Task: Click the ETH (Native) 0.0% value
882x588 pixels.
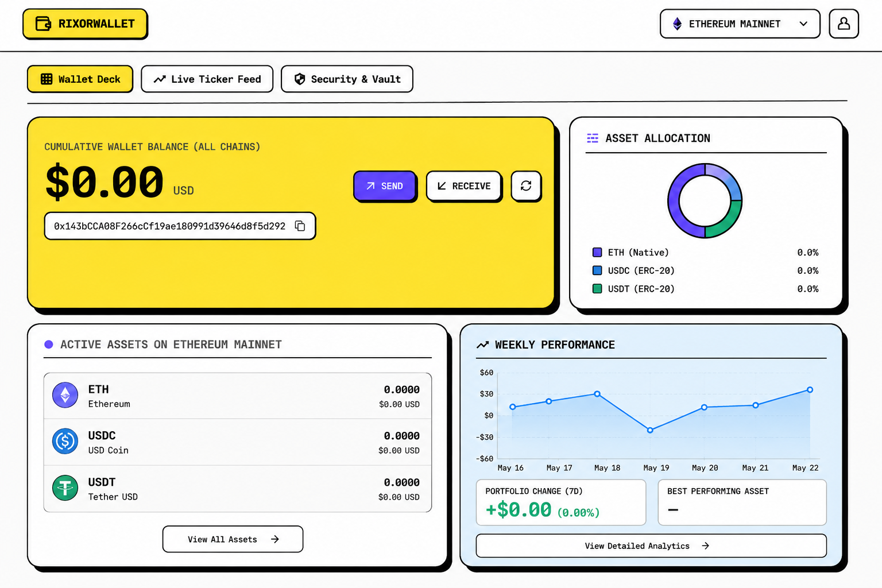Action: (x=807, y=252)
